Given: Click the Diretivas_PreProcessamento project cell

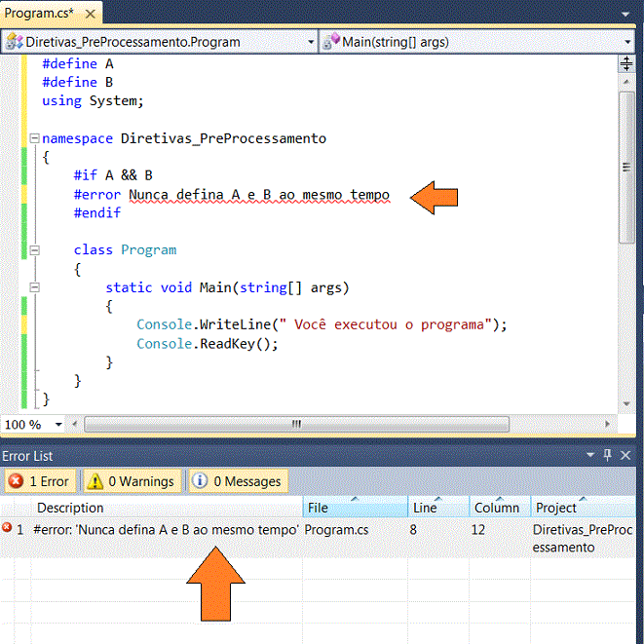Looking at the screenshot, I should click(583, 539).
